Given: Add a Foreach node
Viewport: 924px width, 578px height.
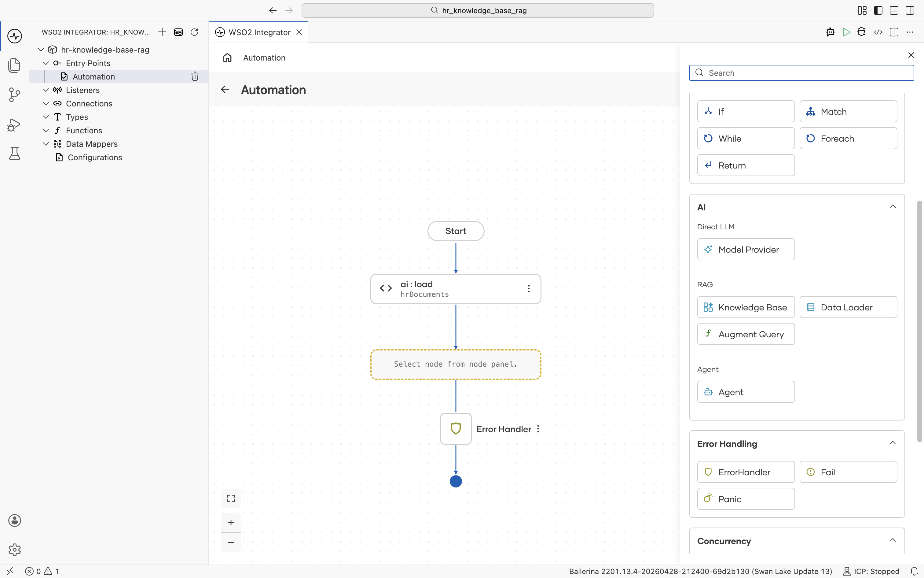Looking at the screenshot, I should pos(848,138).
